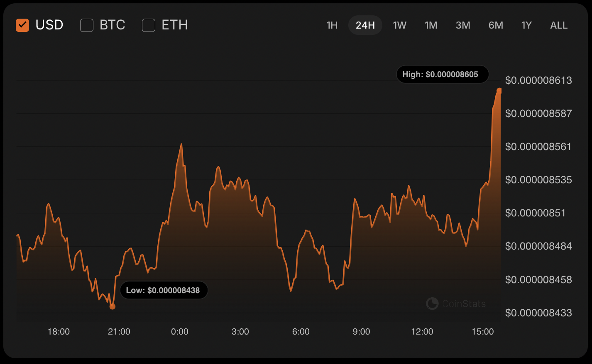Select the High: $0.000008605 label
The image size is (592, 364).
[443, 75]
